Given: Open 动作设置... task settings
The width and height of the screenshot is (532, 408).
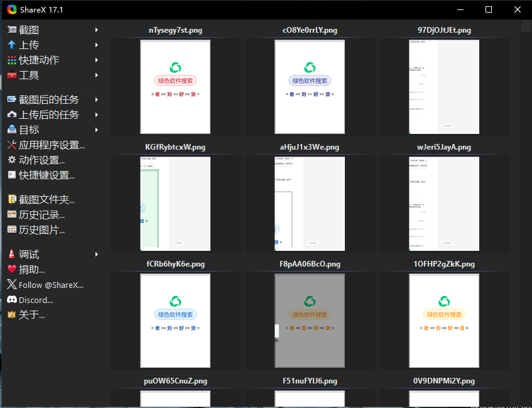Looking at the screenshot, I should point(53,160).
